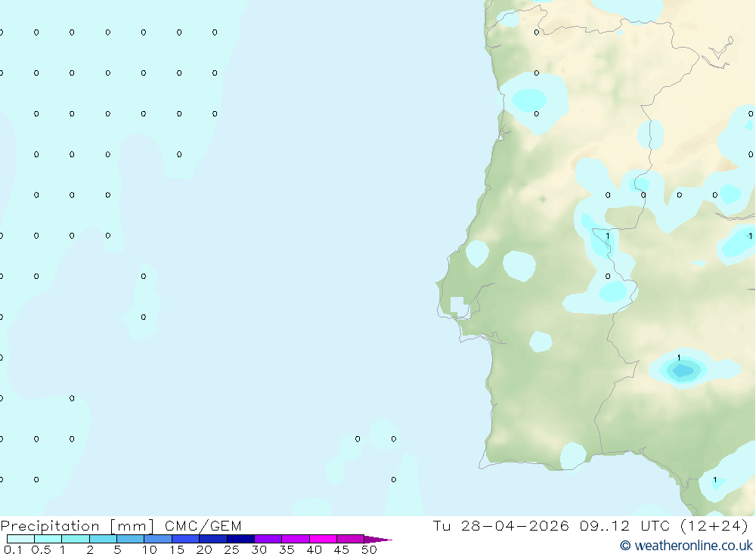
Task: Select the 20–25 mm legend color swatch
Action: coord(213,539)
